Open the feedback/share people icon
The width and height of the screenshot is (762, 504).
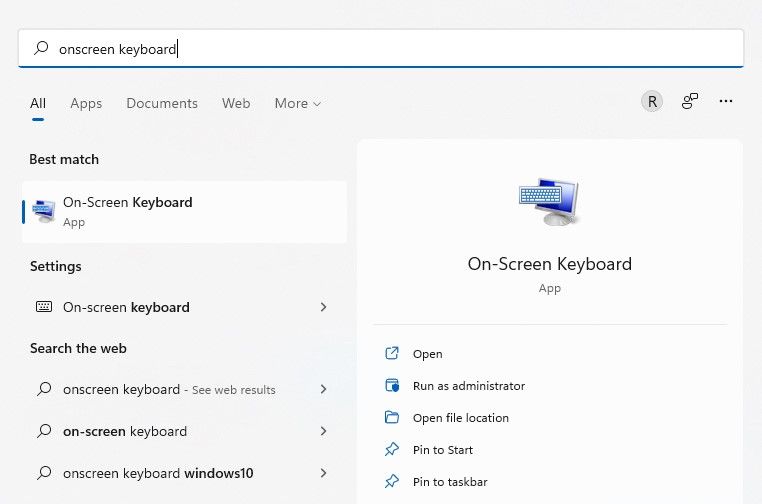coord(689,101)
